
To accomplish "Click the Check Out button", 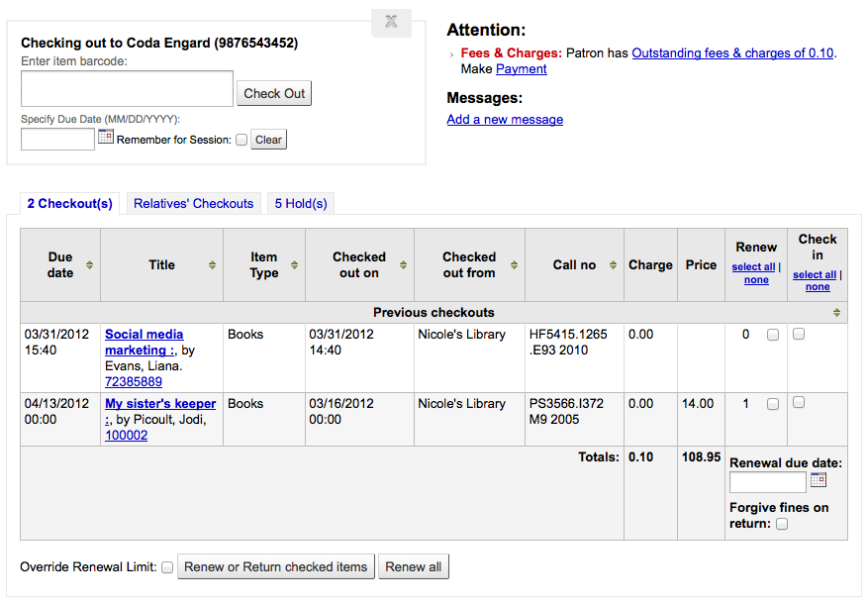I will coord(274,93).
